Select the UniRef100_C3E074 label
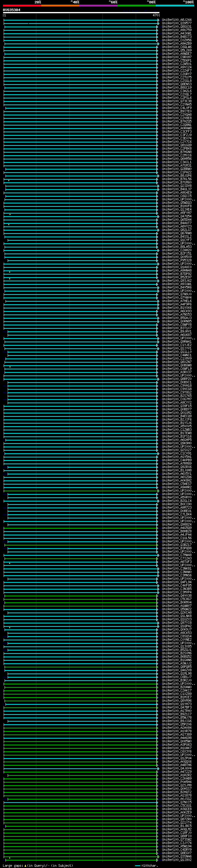The height and width of the screenshot is (868, 197). (176, 138)
